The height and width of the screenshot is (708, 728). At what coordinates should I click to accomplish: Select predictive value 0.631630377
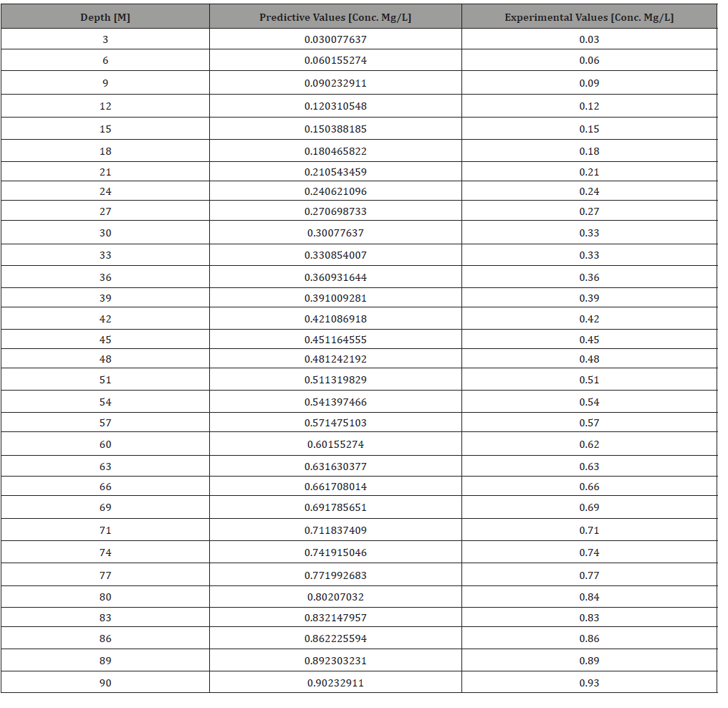point(335,467)
